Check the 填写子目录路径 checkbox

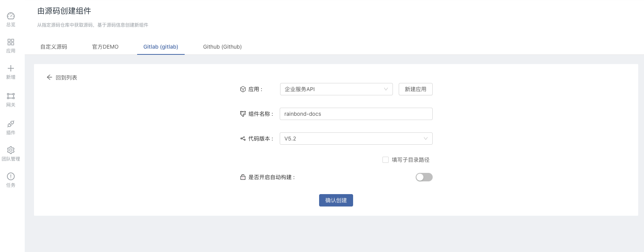coord(386,160)
